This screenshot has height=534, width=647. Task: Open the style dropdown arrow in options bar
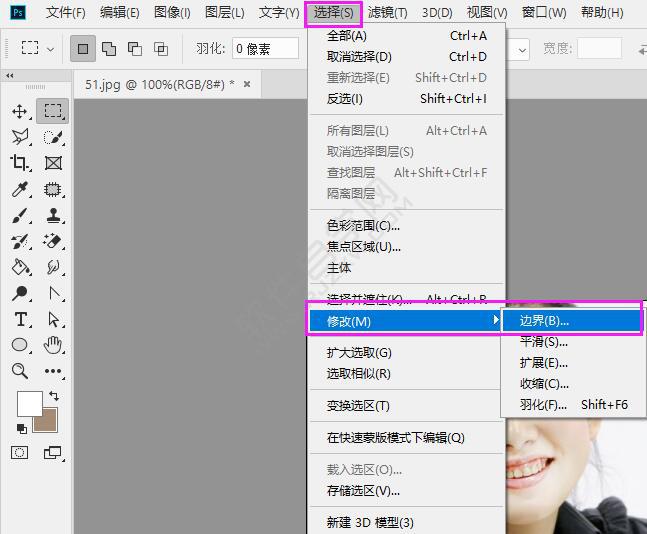(x=522, y=50)
